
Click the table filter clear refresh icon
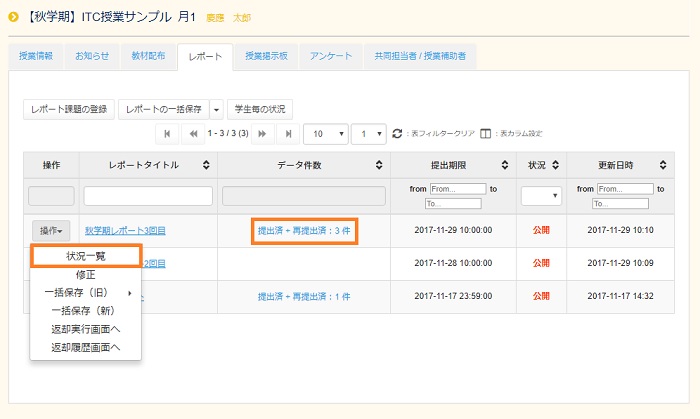click(397, 133)
